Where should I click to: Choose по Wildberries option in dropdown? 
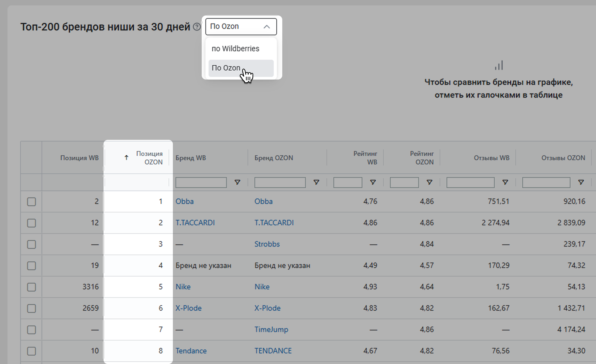click(x=241, y=49)
